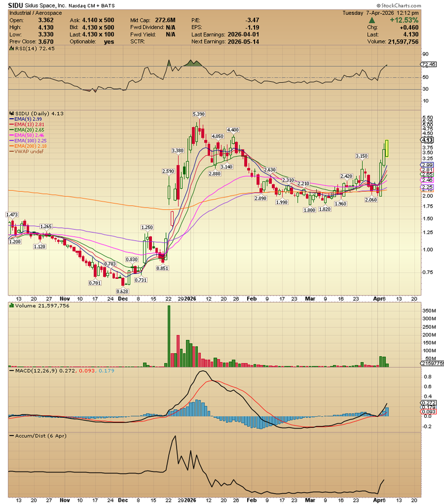Click the +12.53% percentage change value
This screenshot has width=444, height=504.
tap(404, 20)
